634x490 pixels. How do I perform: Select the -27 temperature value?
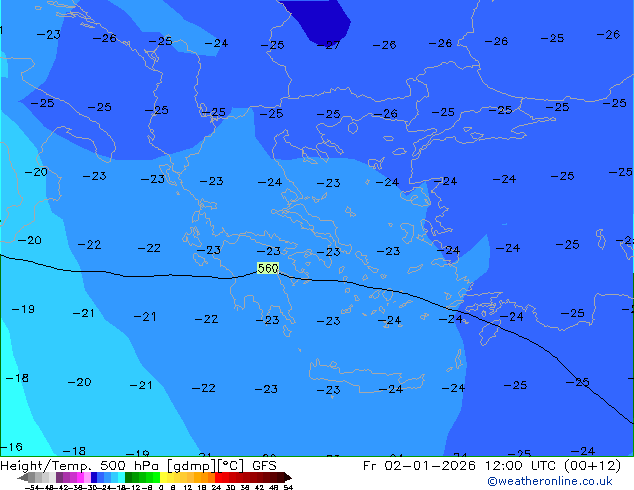328,45
